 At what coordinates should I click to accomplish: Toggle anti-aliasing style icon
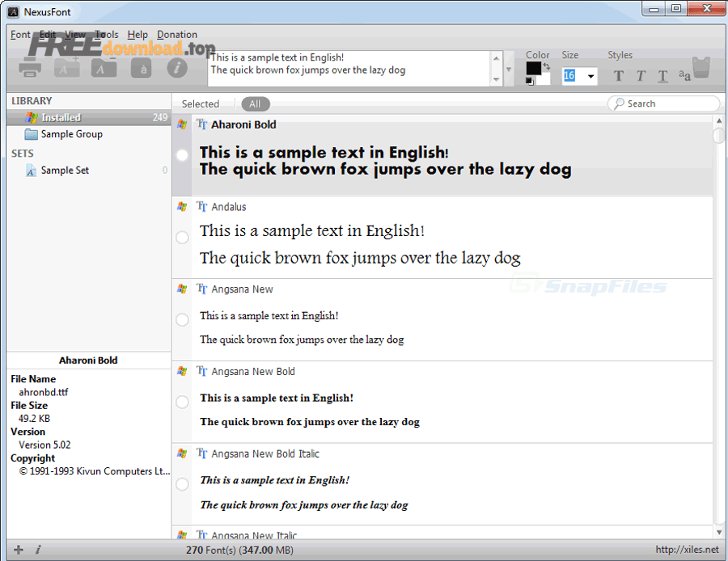(684, 74)
